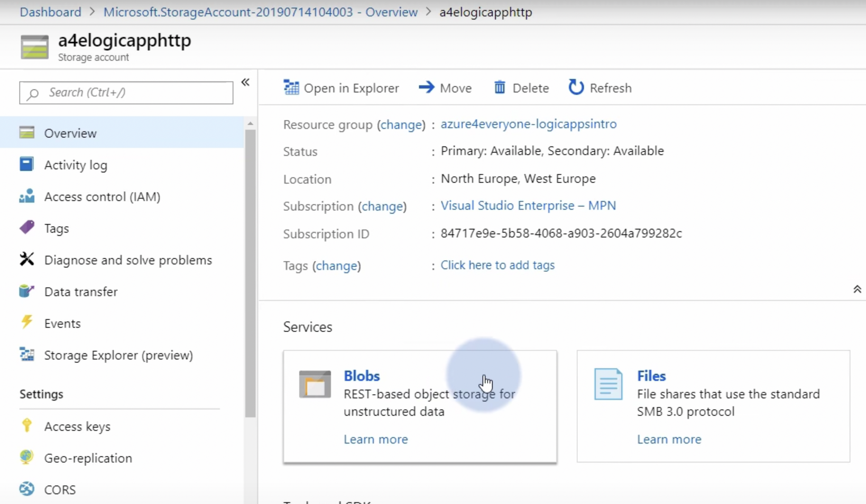The image size is (866, 504).
Task: Change the Subscription via change link
Action: click(x=382, y=206)
